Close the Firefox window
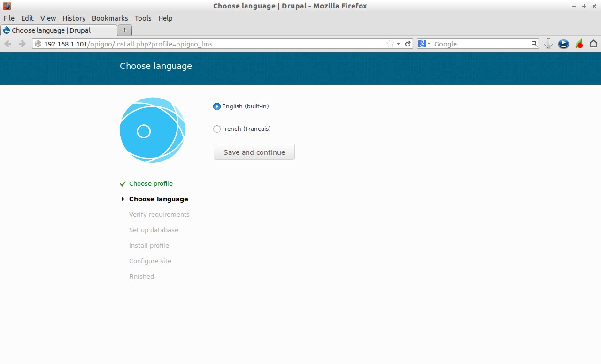 (594, 6)
